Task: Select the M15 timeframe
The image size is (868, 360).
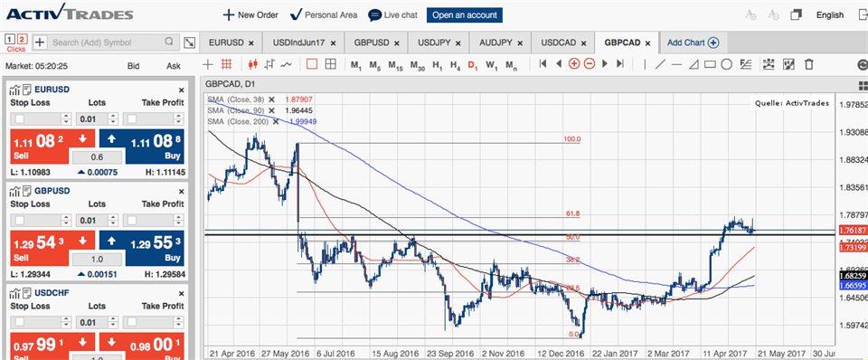Action: [x=396, y=65]
